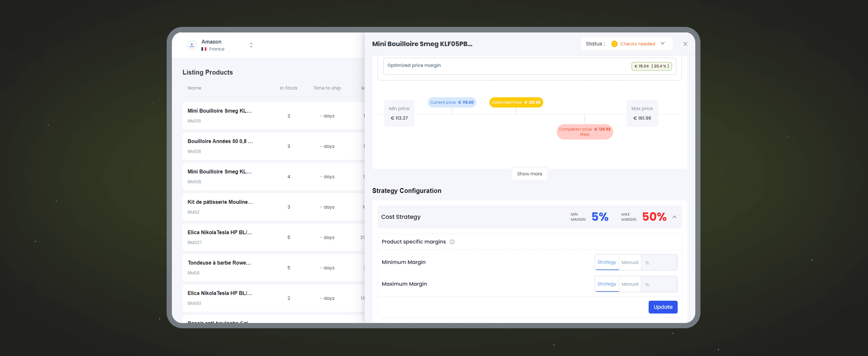
Task: Select Strategy for Maximum Margin
Action: [606, 284]
